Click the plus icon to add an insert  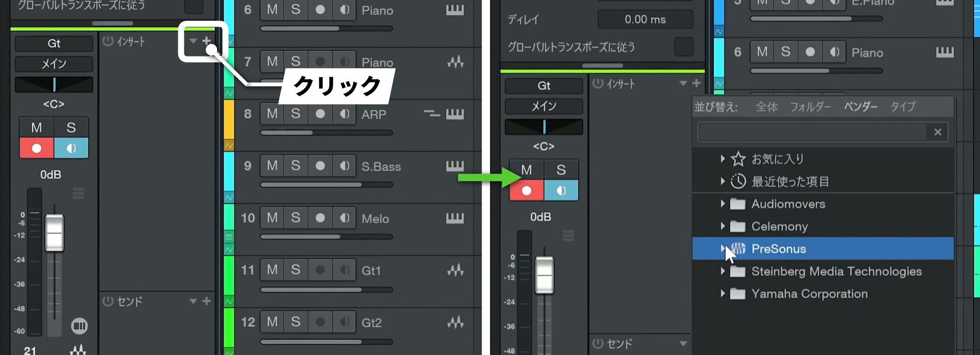pyautogui.click(x=207, y=41)
